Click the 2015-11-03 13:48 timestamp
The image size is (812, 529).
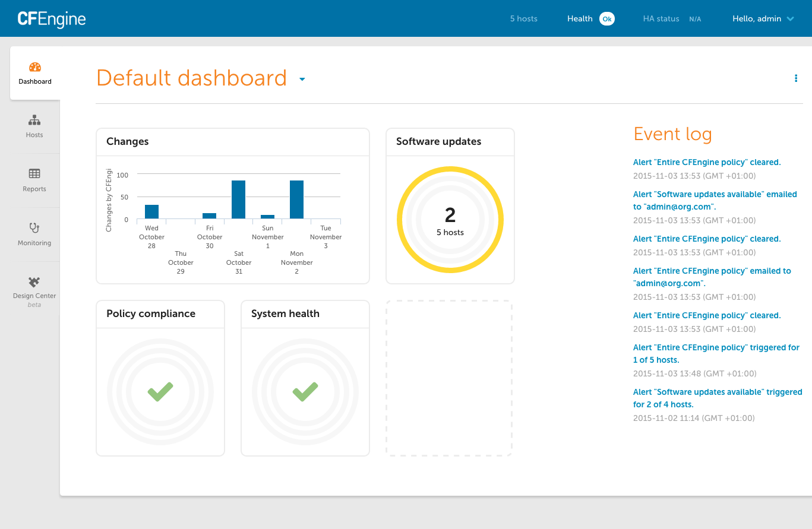tap(694, 373)
